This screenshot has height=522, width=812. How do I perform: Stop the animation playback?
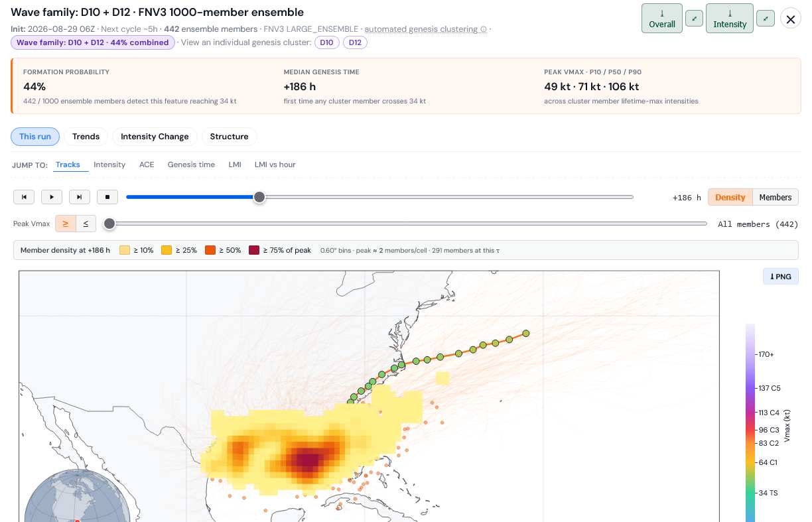click(x=107, y=197)
